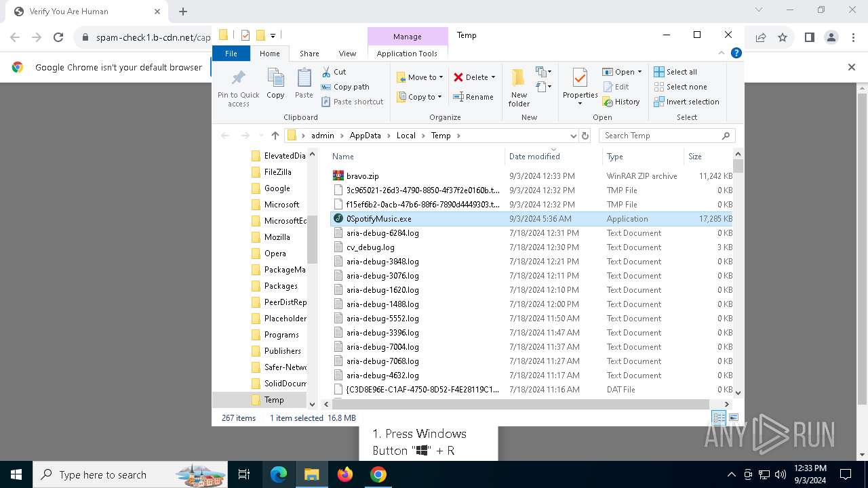The image size is (868, 488).
Task: Switch to the View ribbon tab
Action: pyautogui.click(x=347, y=54)
